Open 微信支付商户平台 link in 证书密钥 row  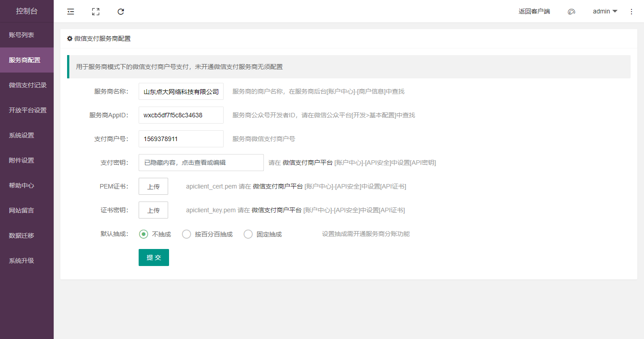[276, 210]
